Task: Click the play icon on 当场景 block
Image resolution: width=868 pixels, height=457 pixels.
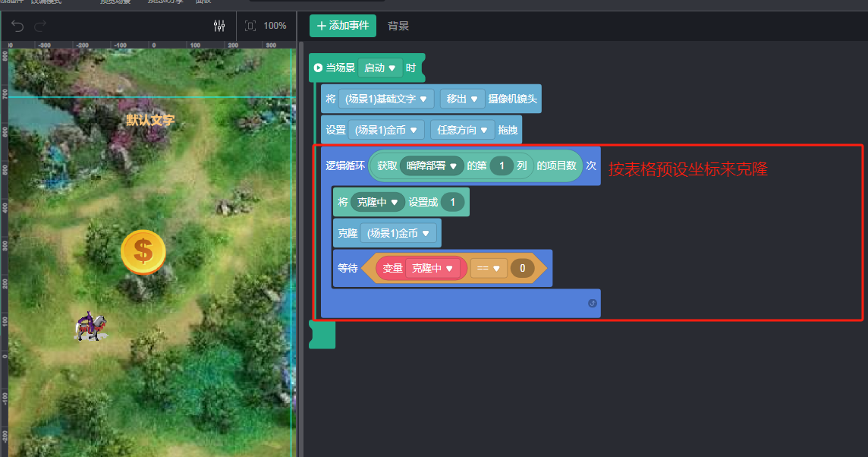Action: click(x=318, y=68)
